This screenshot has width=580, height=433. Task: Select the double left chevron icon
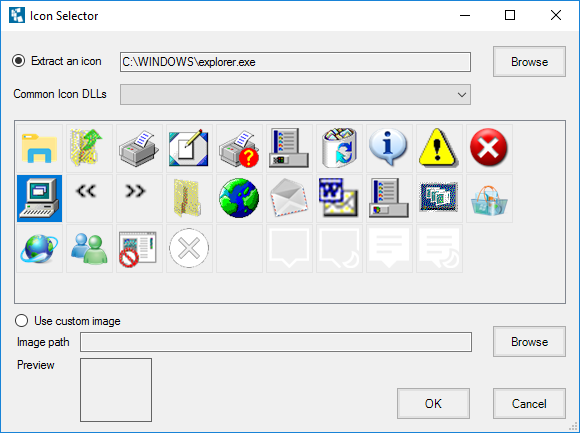pyautogui.click(x=90, y=199)
